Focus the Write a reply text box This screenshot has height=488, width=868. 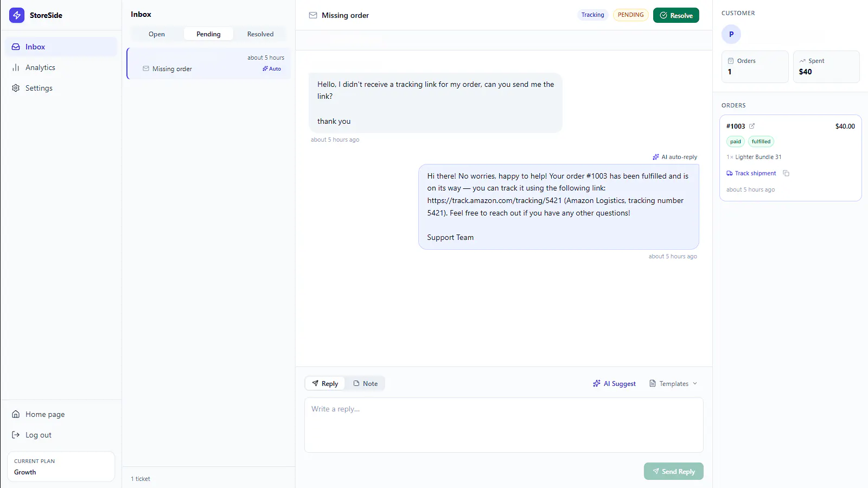point(504,425)
